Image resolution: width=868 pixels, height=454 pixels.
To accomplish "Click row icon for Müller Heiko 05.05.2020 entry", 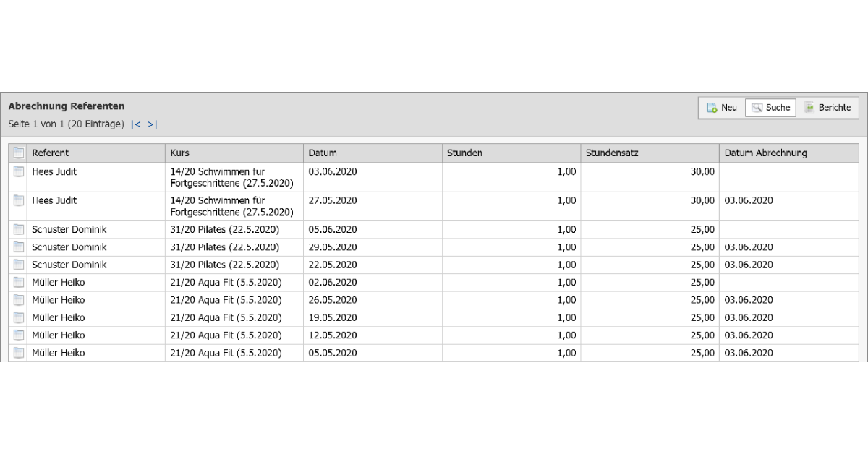I will pyautogui.click(x=19, y=353).
